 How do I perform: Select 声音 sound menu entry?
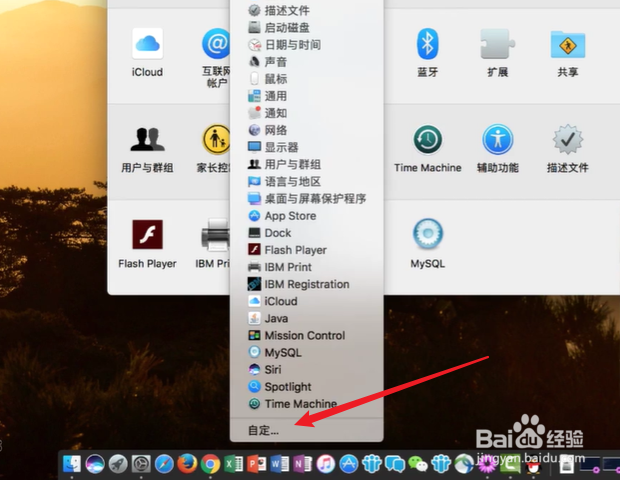click(306, 62)
